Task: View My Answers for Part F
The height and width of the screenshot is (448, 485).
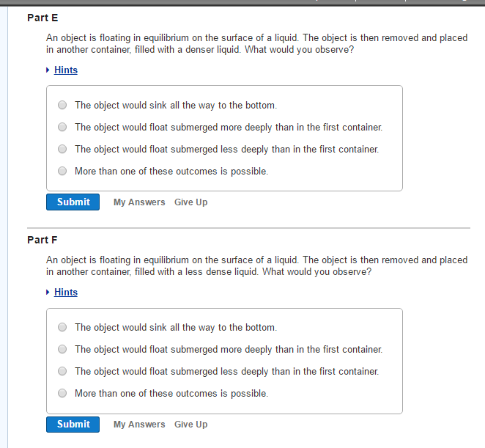Action: pyautogui.click(x=139, y=425)
